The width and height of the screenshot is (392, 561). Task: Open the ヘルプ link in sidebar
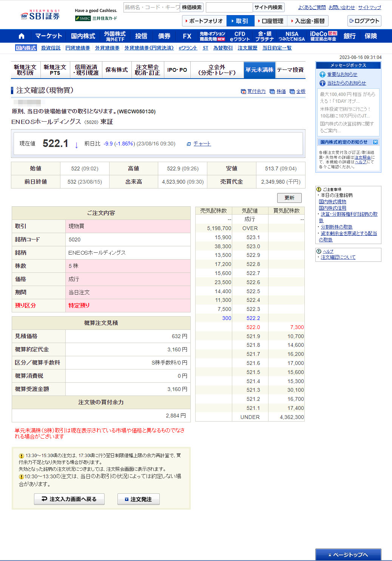coord(328,251)
